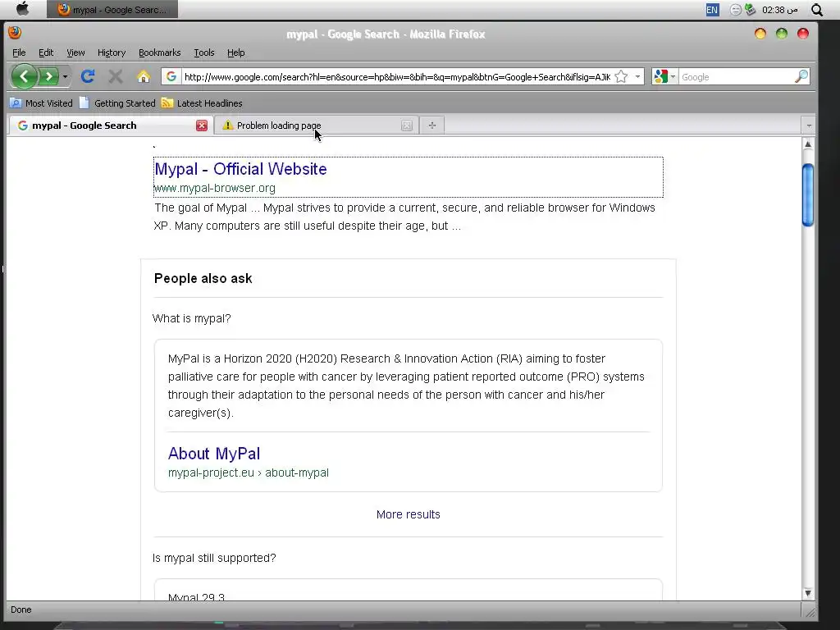Open the back/forward history dropdown arrow
Viewport: 840px width, 630px height.
click(65, 77)
